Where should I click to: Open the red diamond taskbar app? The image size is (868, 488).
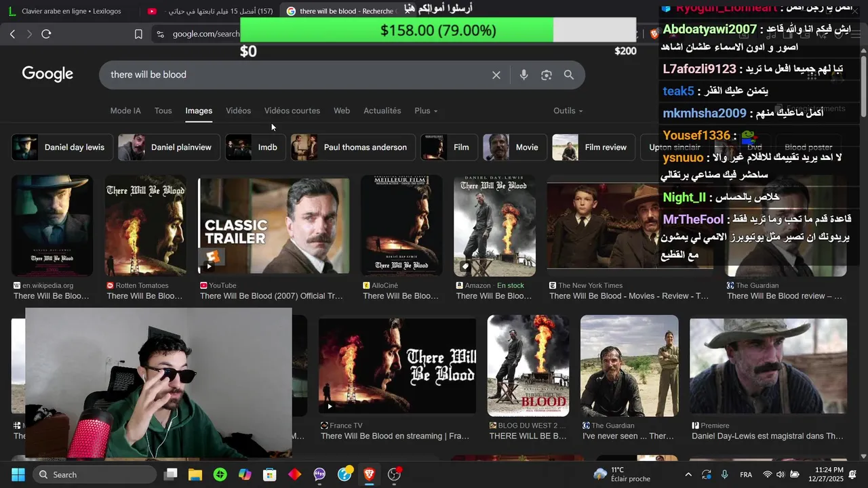point(294,474)
